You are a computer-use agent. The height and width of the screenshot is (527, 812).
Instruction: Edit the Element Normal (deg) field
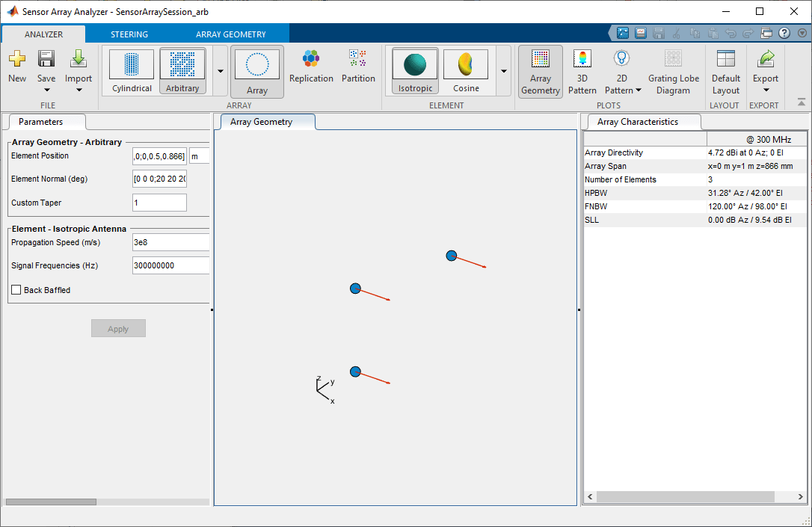coord(159,179)
